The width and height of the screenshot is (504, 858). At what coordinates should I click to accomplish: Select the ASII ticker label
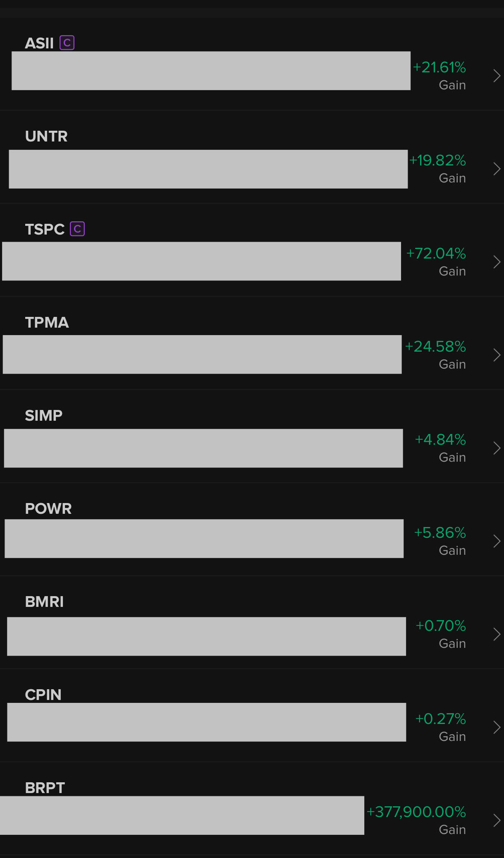pos(39,43)
